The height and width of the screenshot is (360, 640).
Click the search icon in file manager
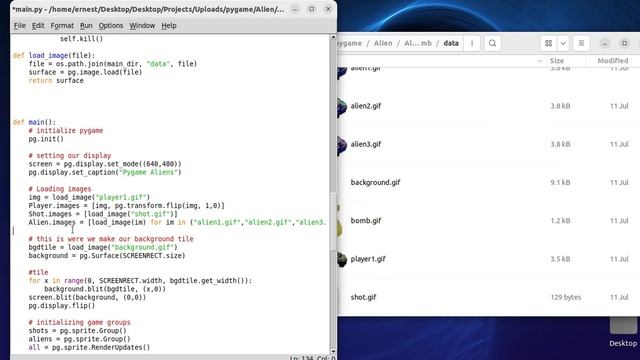point(492,43)
